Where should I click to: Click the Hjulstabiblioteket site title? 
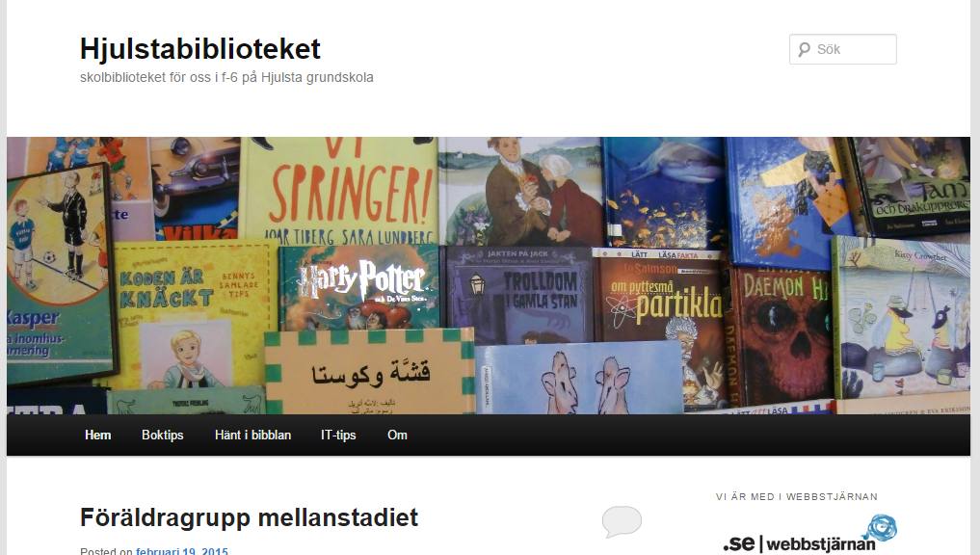[200, 49]
